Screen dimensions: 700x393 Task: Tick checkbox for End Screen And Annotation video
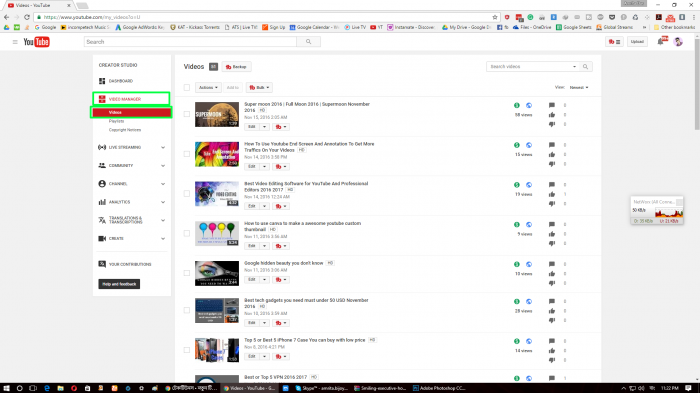tap(187, 154)
